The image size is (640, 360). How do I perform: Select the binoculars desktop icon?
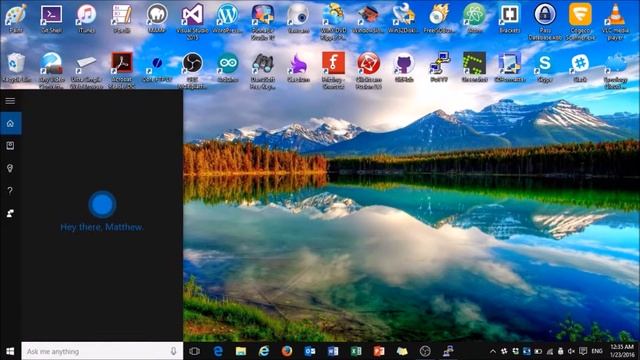coord(262,70)
